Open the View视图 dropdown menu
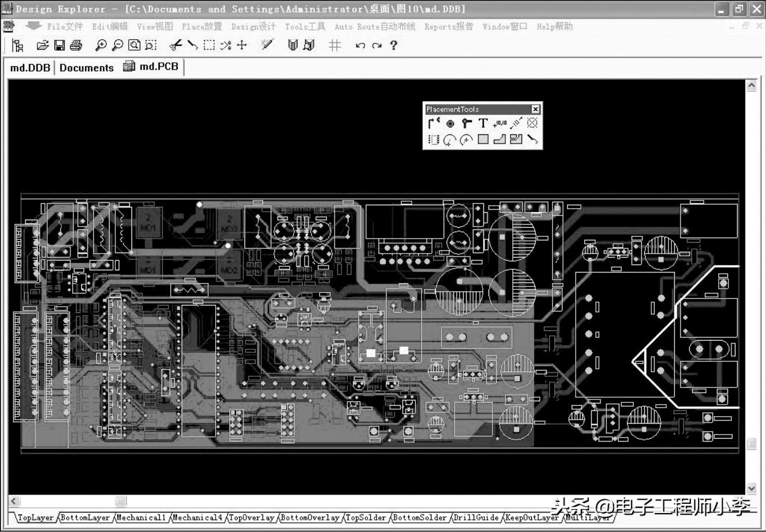This screenshot has width=766, height=532. point(155,27)
